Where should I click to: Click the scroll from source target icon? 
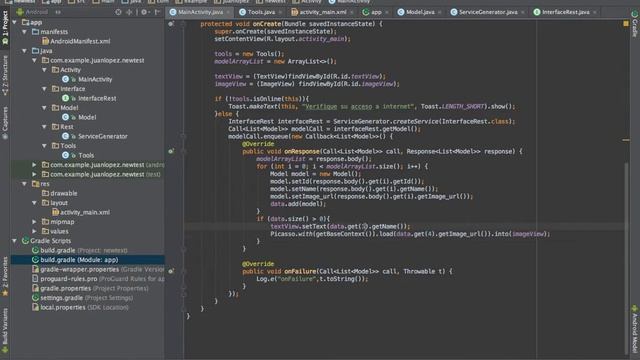[x=118, y=12]
